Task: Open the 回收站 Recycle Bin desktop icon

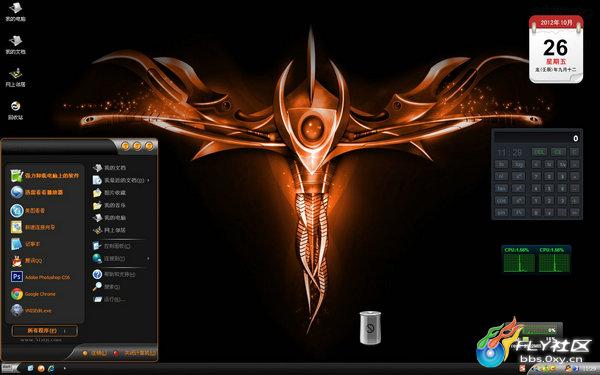Action: click(15, 111)
